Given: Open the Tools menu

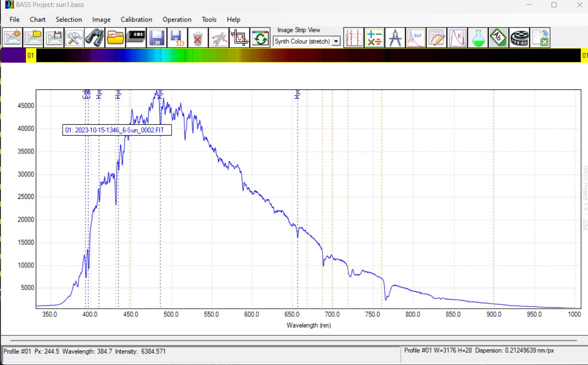Looking at the screenshot, I should (209, 20).
